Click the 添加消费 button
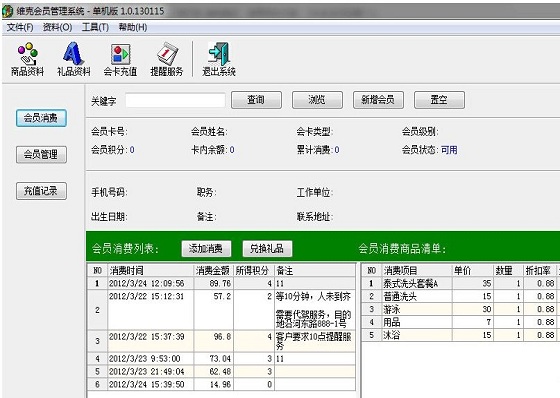Image resolution: width=560 pixels, height=398 pixels. click(x=206, y=249)
